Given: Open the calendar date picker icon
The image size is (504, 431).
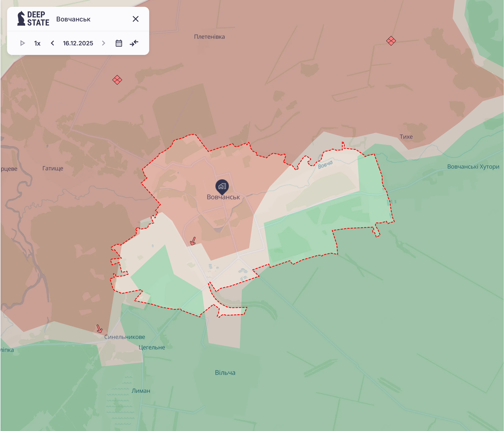Looking at the screenshot, I should [x=119, y=43].
